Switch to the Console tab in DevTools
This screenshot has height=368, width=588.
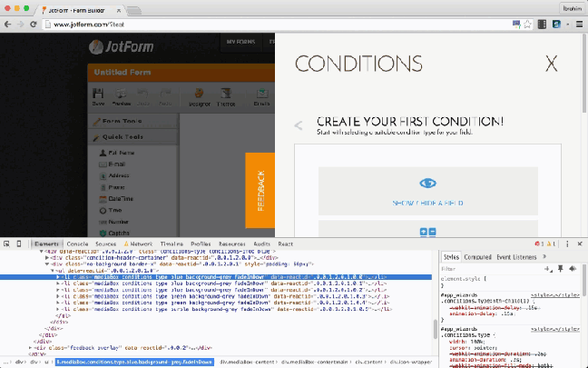click(77, 244)
